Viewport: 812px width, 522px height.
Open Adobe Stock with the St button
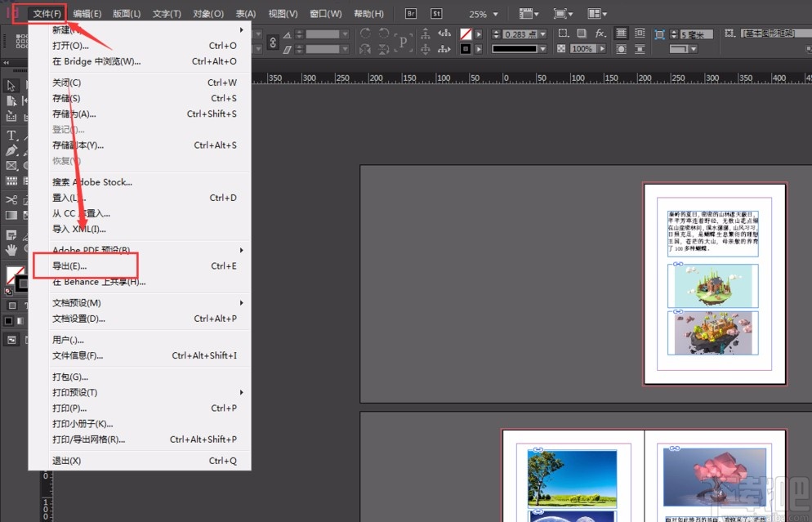tap(436, 14)
